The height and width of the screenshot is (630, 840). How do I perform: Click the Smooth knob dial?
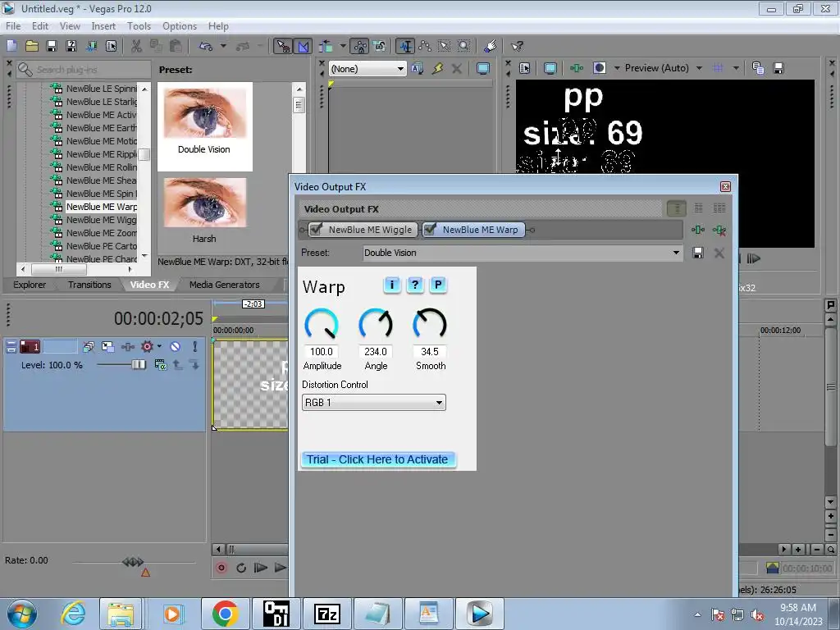tap(430, 324)
